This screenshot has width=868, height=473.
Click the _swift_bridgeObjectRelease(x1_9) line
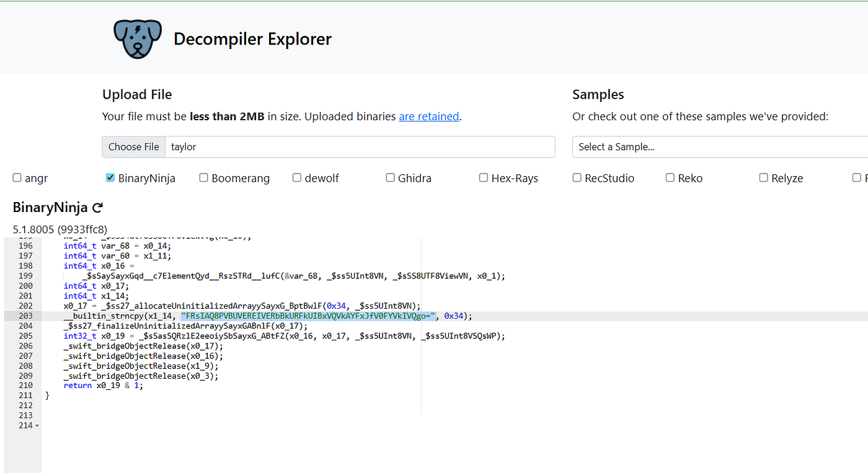coord(141,366)
